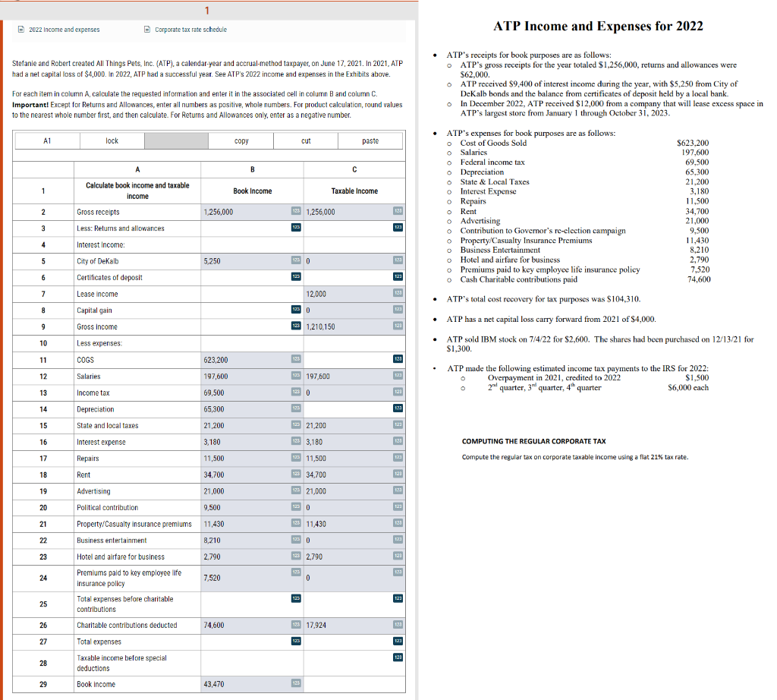Viewport: 777px width, 700px height.
Task: Click the paste button
Action: click(370, 140)
